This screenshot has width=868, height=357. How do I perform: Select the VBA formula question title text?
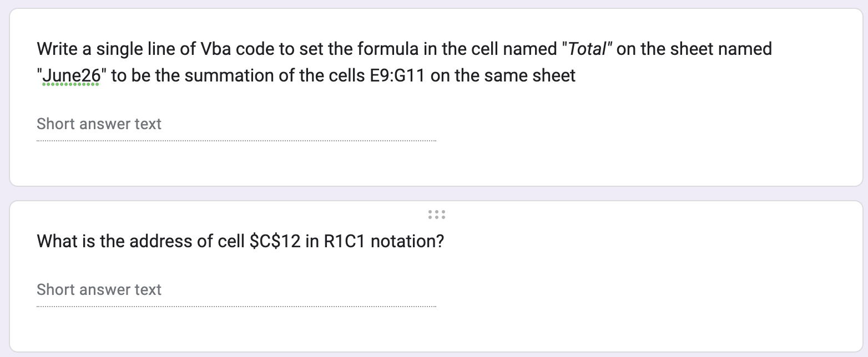click(x=404, y=62)
